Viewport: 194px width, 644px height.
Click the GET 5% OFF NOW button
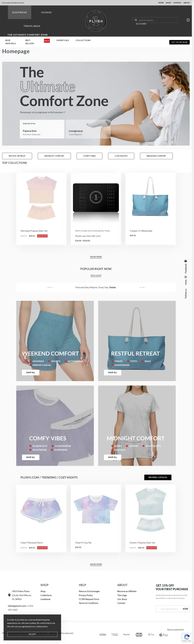click(x=179, y=42)
